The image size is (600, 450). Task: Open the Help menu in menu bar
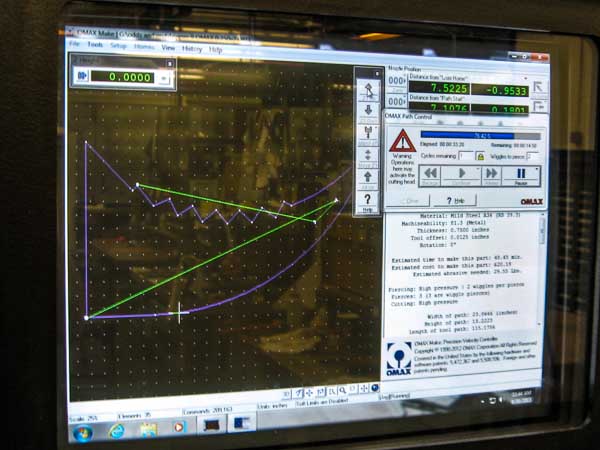pyautogui.click(x=215, y=50)
